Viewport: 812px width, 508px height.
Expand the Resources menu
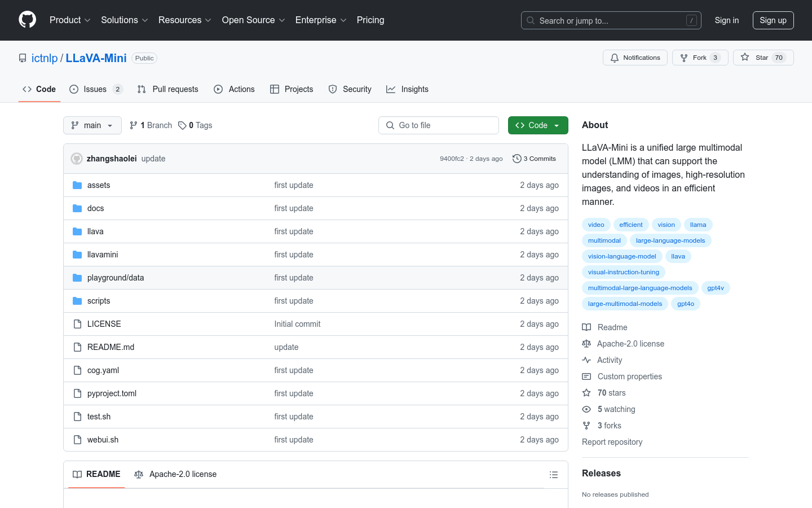(184, 20)
